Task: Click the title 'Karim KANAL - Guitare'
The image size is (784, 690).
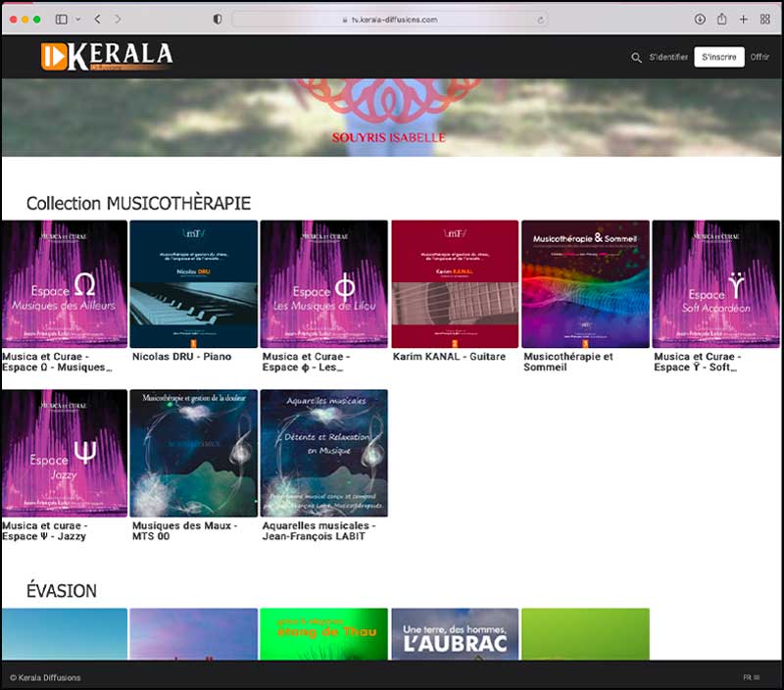Action: coord(449,357)
